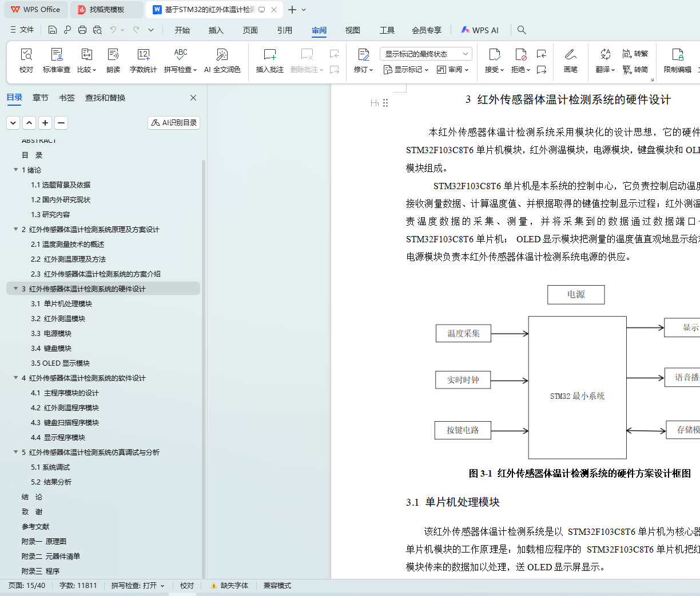The width and height of the screenshot is (700, 596).
Task: Jump to 参考文献 in outline
Action: (x=35, y=526)
